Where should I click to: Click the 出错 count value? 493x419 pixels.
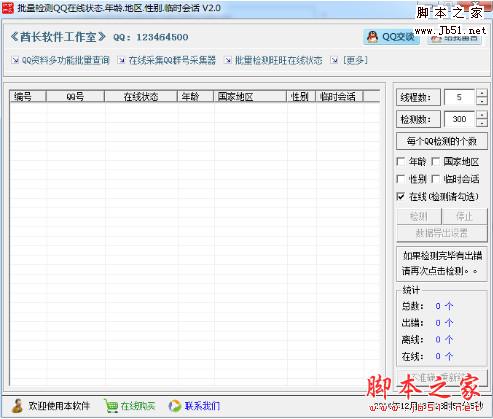(444, 323)
